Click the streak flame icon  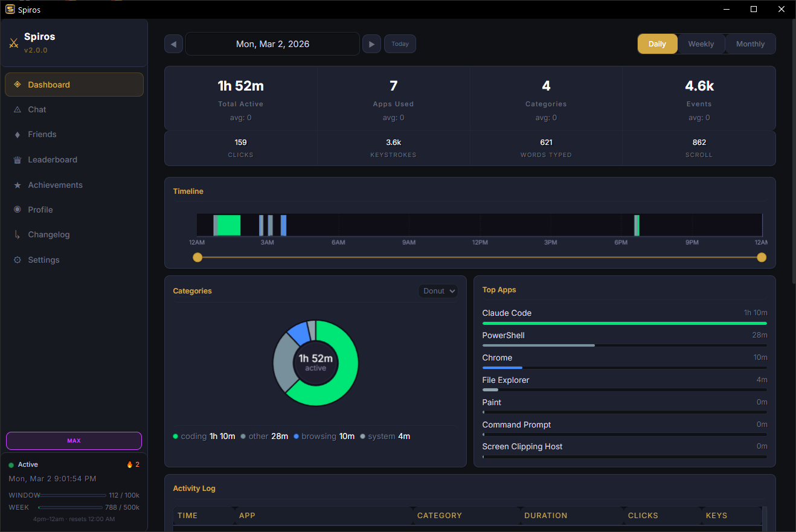coord(129,464)
